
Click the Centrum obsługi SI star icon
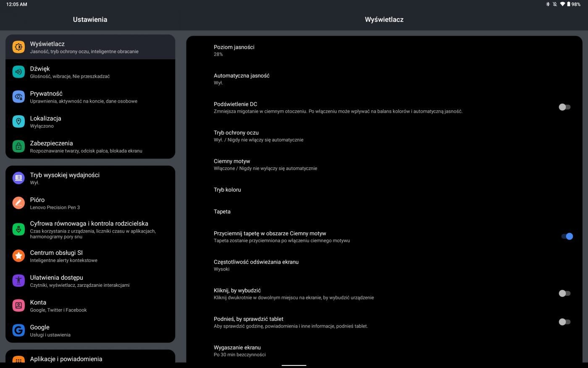tap(18, 256)
